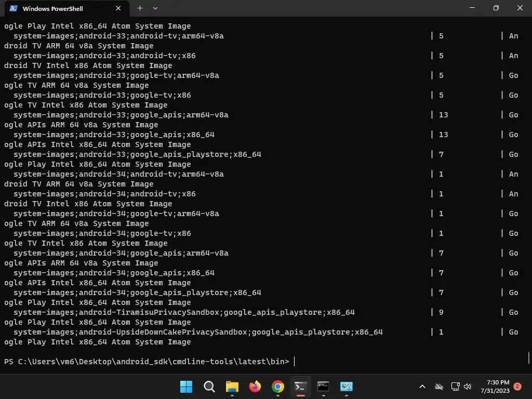The height and width of the screenshot is (399, 532).
Task: Restore down the terminal window
Action: point(496,8)
